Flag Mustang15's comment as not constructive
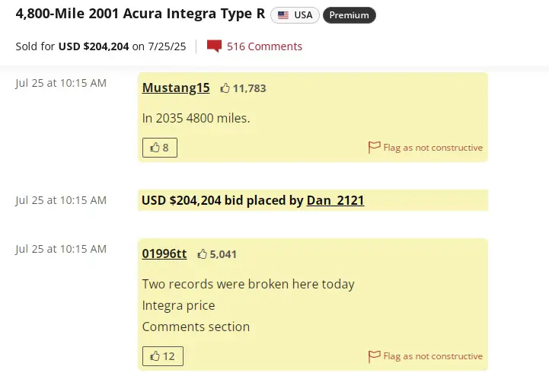 coord(426,148)
